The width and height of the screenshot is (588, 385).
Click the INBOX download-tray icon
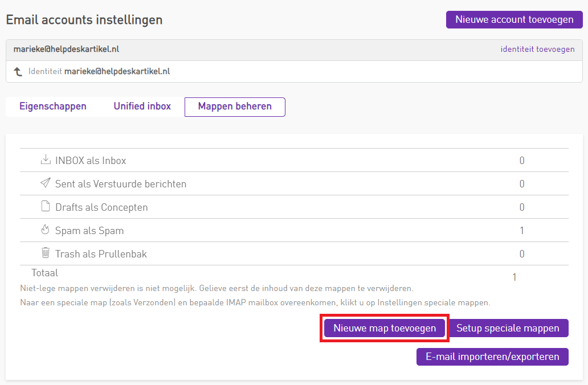tap(46, 160)
